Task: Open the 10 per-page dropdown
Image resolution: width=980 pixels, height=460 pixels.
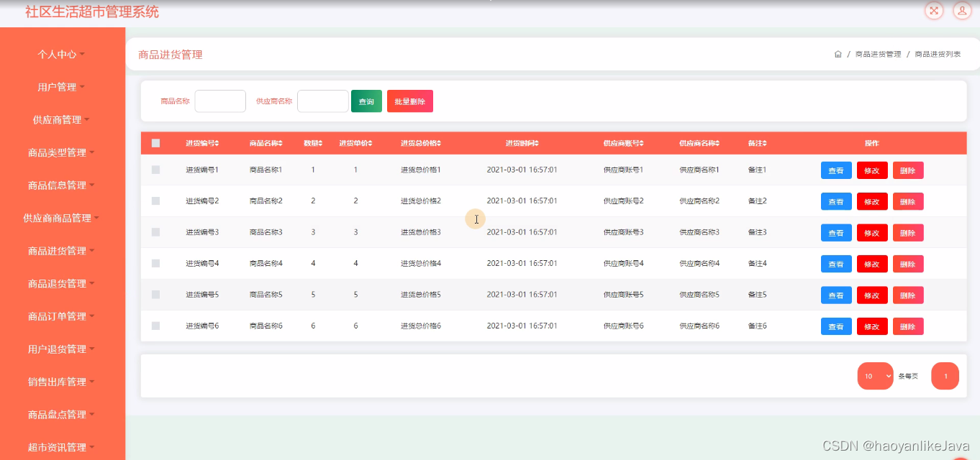Action: (x=875, y=376)
